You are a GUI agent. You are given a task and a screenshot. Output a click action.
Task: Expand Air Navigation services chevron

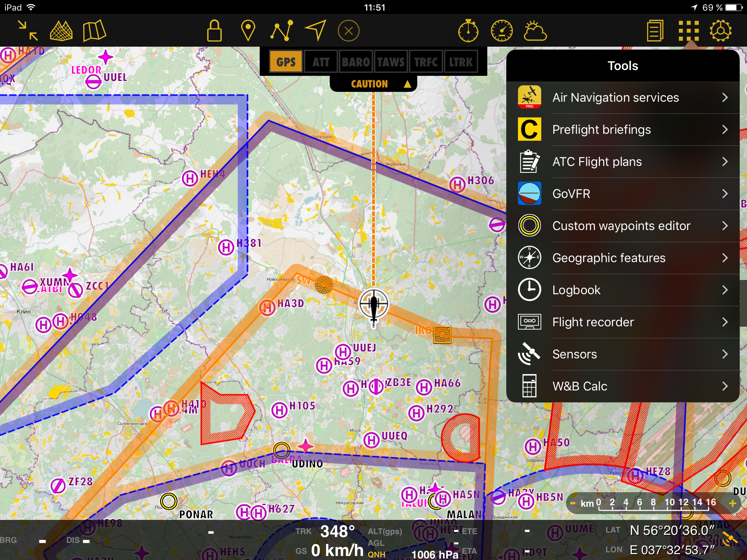coord(725,97)
